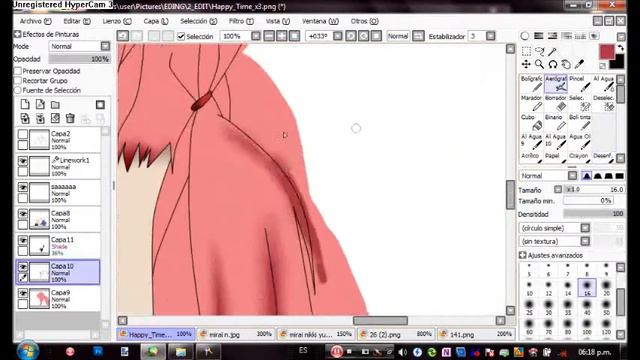This screenshot has height=360, width=640.
Task: Open the rotation angle dropdown
Action: point(338,36)
